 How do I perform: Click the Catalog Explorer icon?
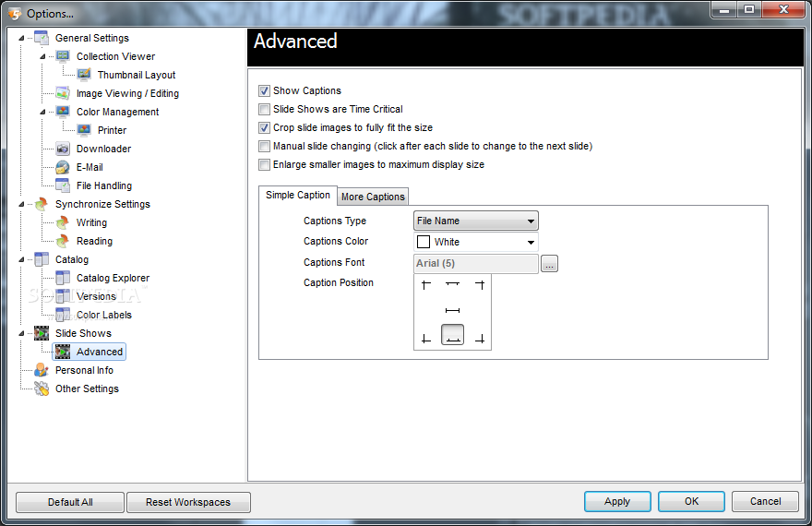63,278
